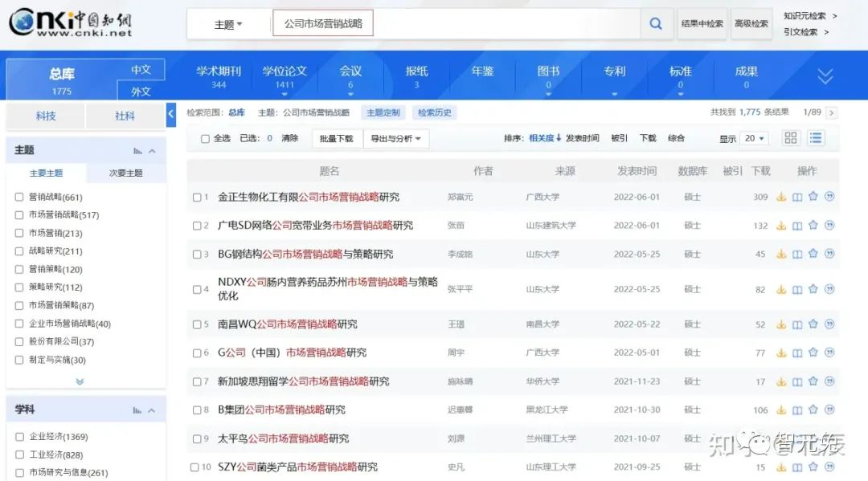
Task: Switch to the 学术期刊 tab
Action: [219, 75]
